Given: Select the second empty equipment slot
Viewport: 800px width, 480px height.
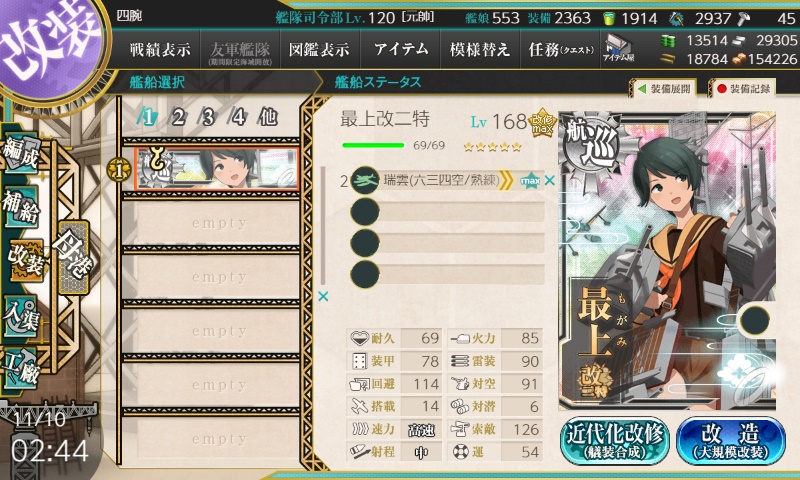Looking at the screenshot, I should click(x=447, y=242).
